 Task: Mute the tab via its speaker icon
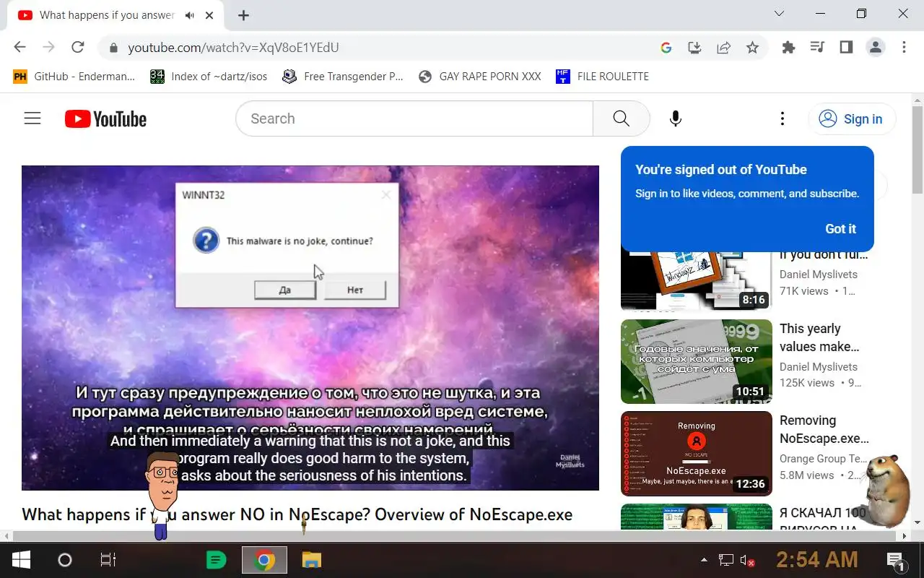click(190, 15)
